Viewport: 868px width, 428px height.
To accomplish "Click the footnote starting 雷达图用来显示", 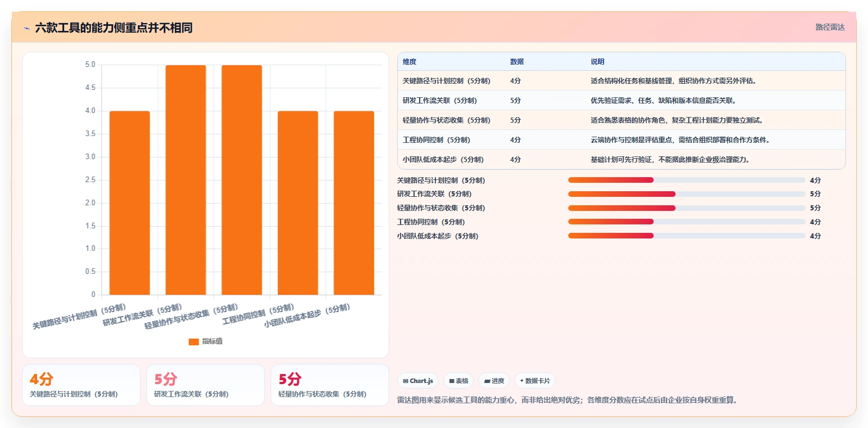I will [x=567, y=400].
